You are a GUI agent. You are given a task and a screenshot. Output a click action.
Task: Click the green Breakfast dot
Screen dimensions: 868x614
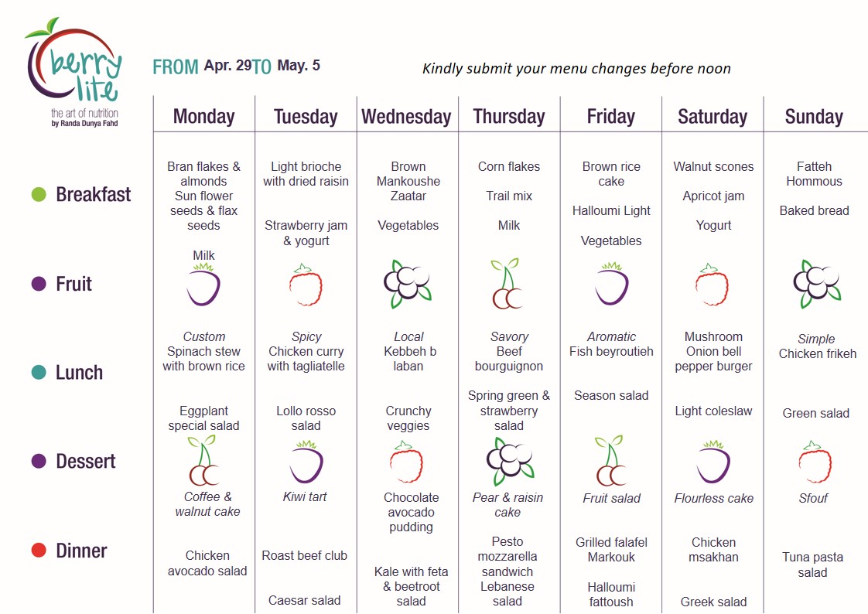pos(39,194)
